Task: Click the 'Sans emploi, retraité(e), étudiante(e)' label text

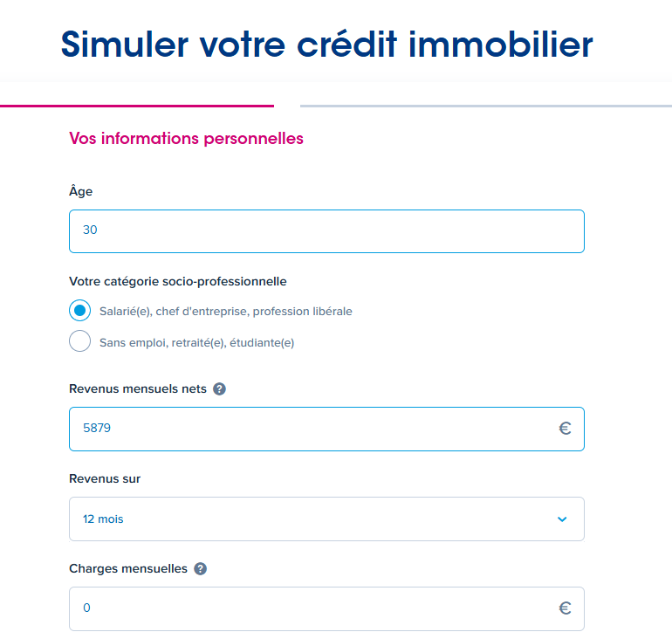Action: tap(196, 343)
